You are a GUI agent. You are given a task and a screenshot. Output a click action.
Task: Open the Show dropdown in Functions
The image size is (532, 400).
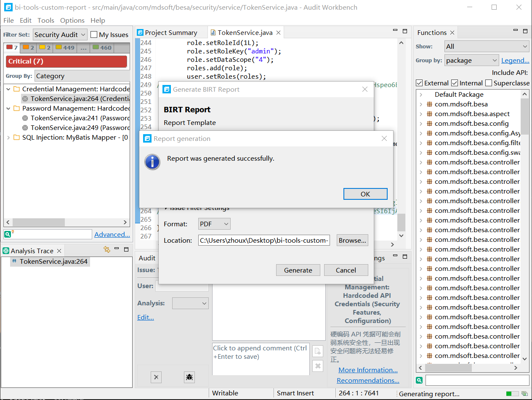click(487, 46)
